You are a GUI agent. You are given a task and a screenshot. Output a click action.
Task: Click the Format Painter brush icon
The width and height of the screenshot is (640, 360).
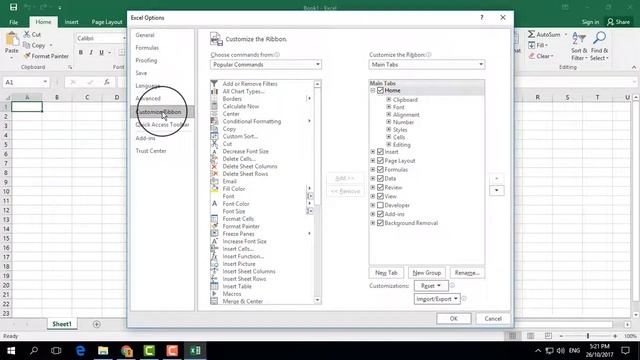pyautogui.click(x=27, y=56)
